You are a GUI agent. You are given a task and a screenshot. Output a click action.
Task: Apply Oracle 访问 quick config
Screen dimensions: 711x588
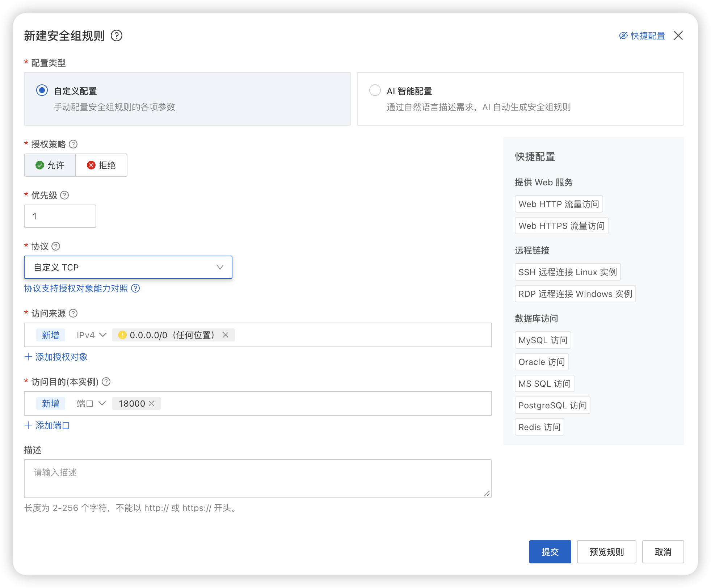coord(542,362)
